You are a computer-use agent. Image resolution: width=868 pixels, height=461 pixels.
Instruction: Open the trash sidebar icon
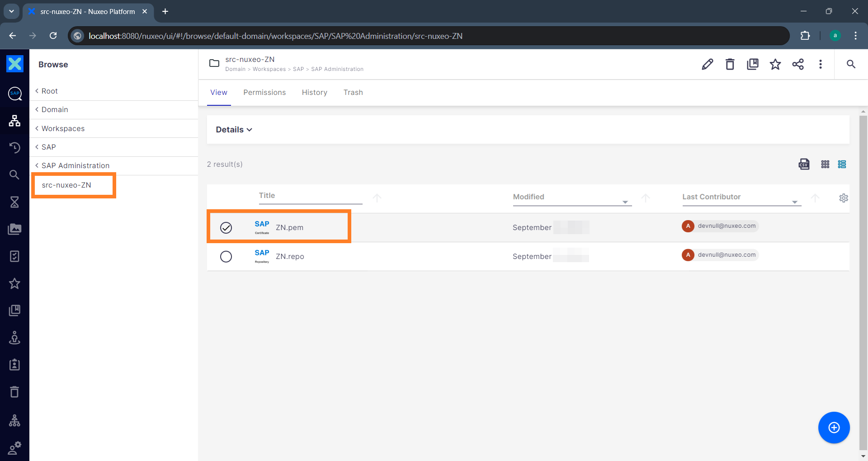pyautogui.click(x=14, y=392)
